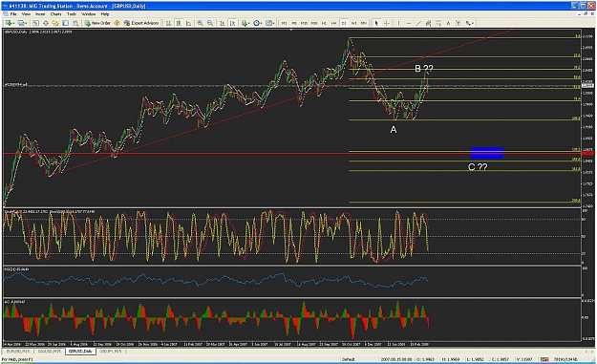597x364 pixels.
Task: Click the arrows drawing tool icon
Action: pos(468,23)
